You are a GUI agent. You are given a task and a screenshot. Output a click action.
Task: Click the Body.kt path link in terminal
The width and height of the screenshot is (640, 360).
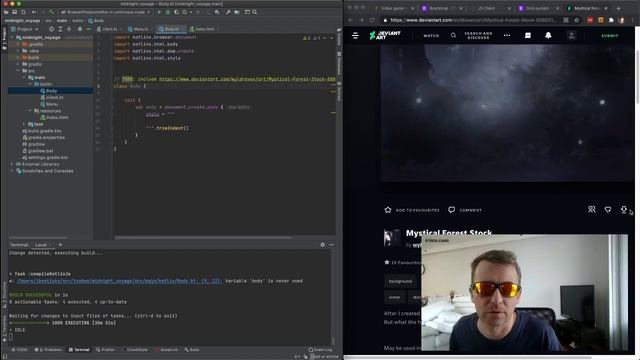coord(120,281)
